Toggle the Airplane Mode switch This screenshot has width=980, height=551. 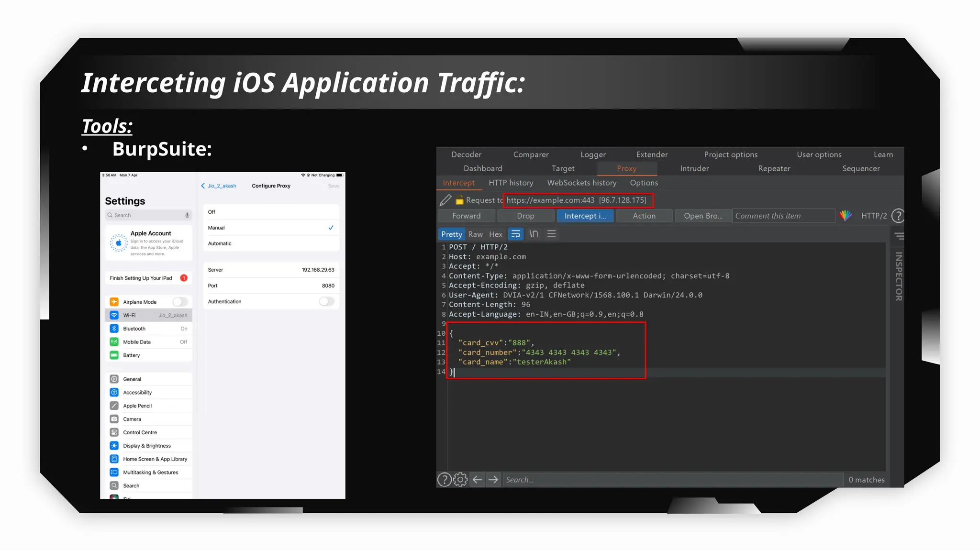(x=180, y=302)
